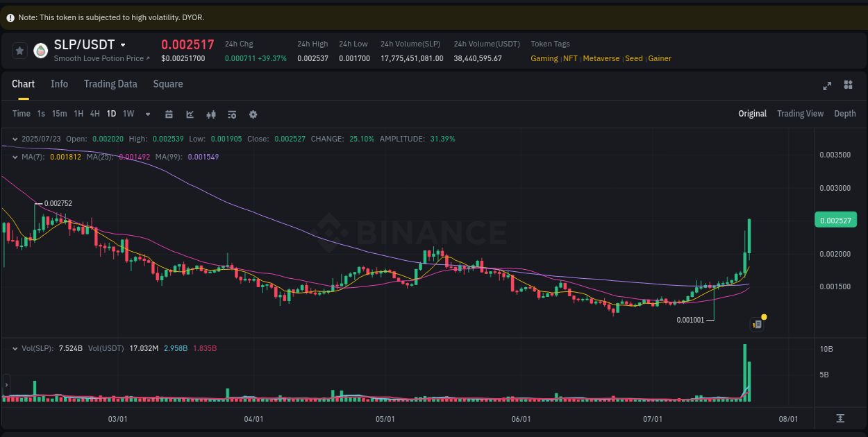The height and width of the screenshot is (437, 868).
Task: Open the date range calendar picker icon
Action: (x=169, y=114)
